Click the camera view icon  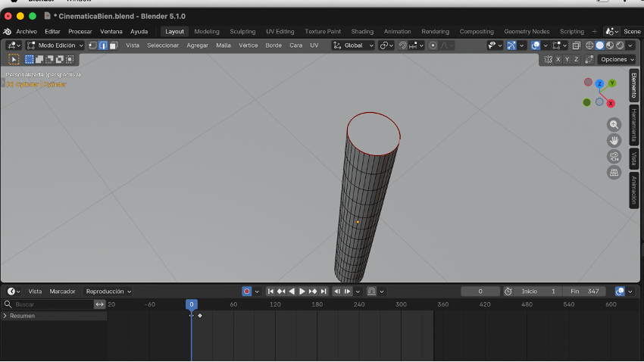[614, 157]
